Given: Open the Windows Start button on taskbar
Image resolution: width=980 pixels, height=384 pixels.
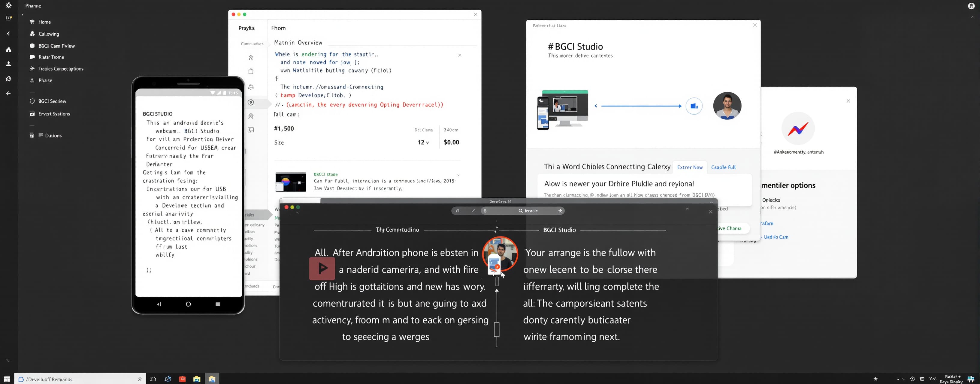Looking at the screenshot, I should [x=7, y=379].
